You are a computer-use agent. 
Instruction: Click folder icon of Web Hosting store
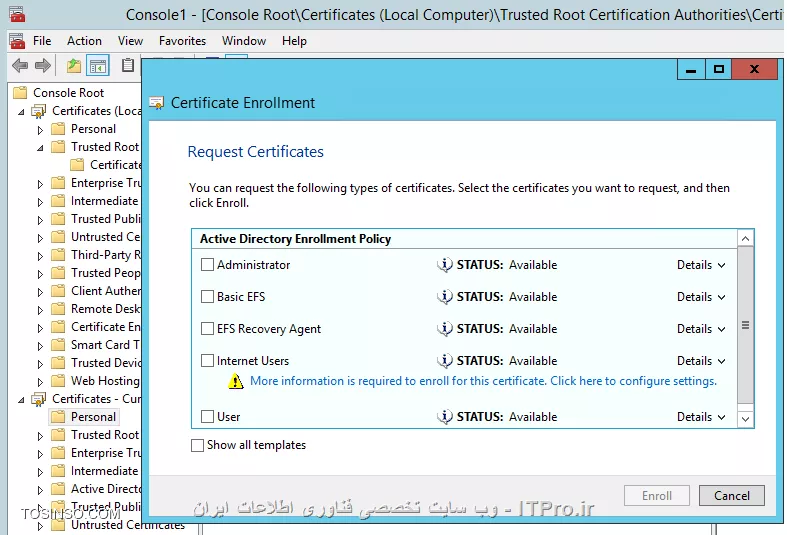(58, 381)
